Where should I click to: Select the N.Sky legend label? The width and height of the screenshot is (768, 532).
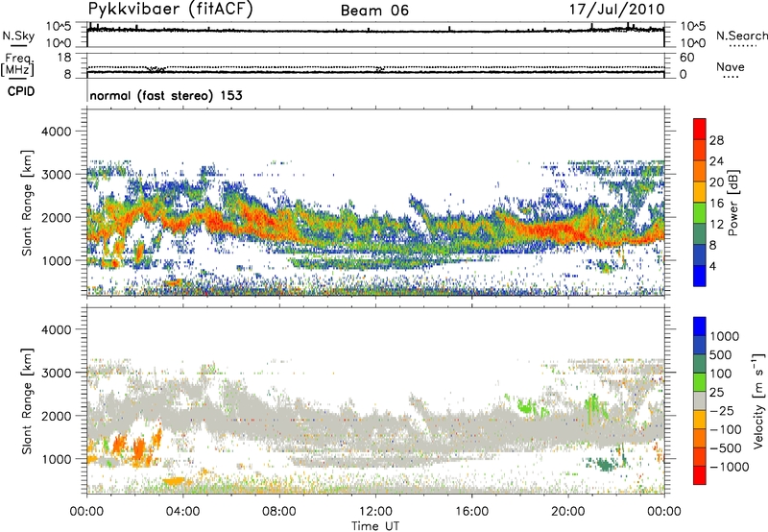18,36
